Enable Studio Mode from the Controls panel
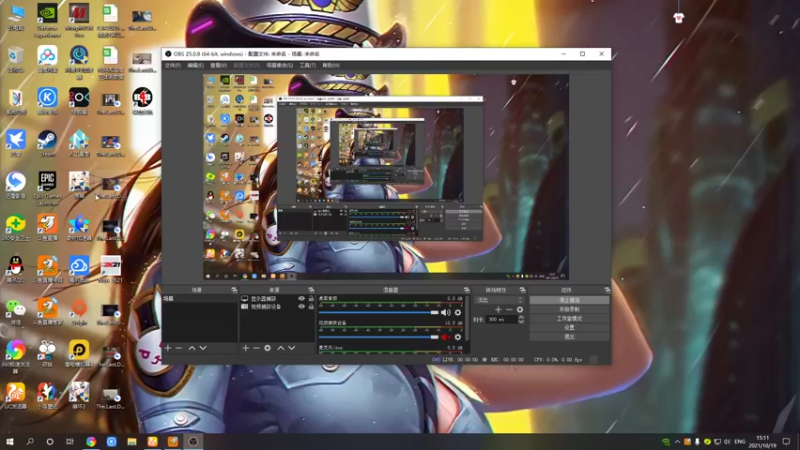 point(569,318)
